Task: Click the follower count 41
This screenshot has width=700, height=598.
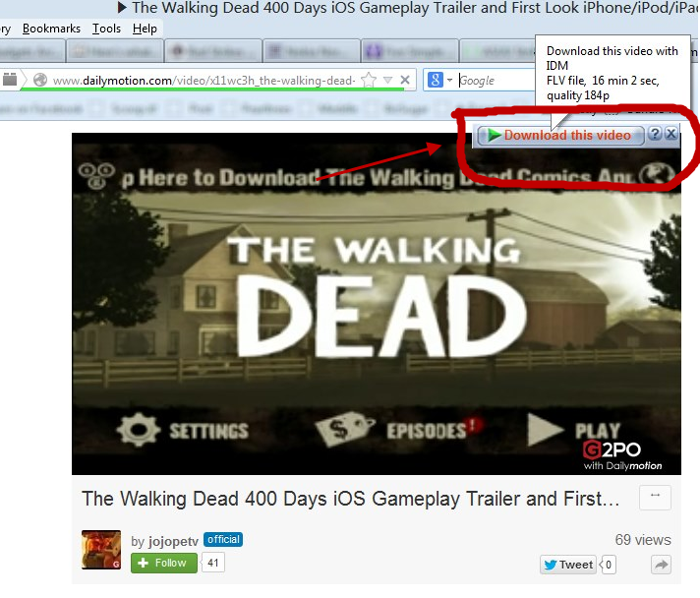Action: pos(213,563)
